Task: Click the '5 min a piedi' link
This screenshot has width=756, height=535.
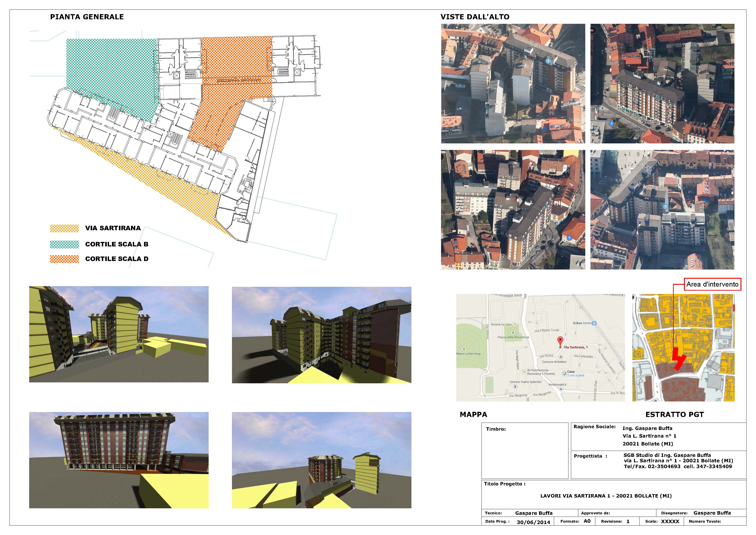Action: pyautogui.click(x=576, y=375)
